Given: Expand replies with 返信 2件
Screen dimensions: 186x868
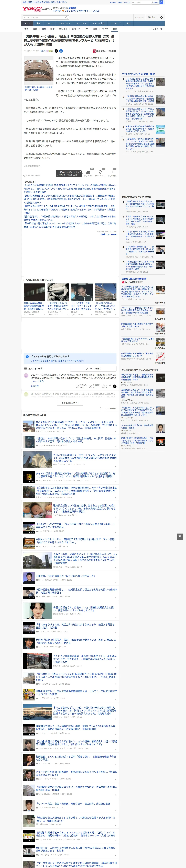Looking at the screenshot, I should [x=34, y=386].
